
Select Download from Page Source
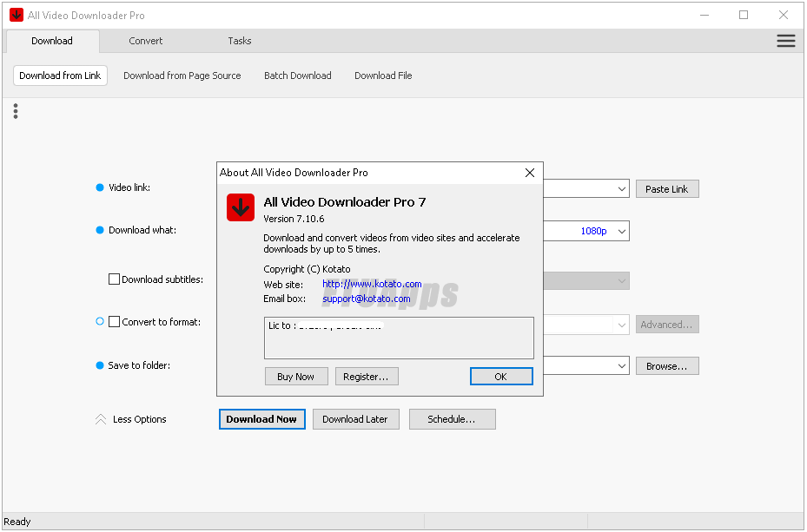pos(182,76)
